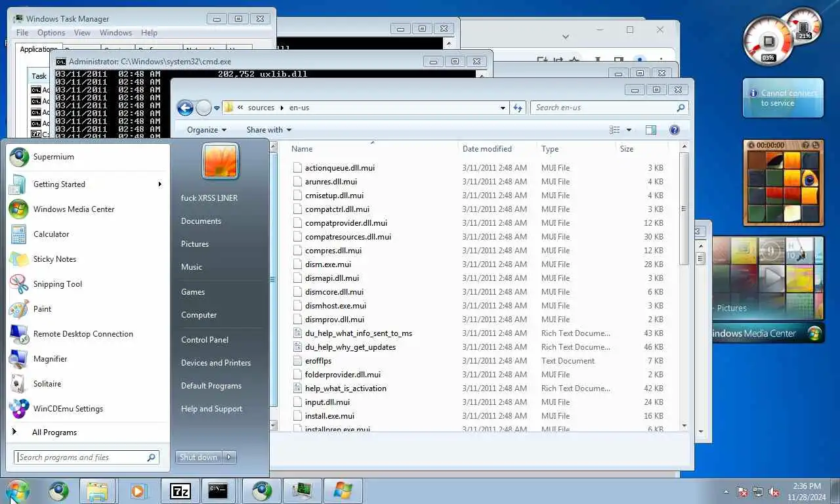This screenshot has width=840, height=504.
Task: Open Share with dropdown
Action: (268, 130)
